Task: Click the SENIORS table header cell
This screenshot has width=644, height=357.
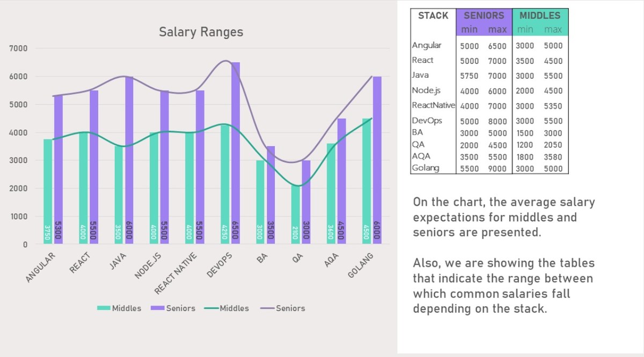Action: (484, 16)
